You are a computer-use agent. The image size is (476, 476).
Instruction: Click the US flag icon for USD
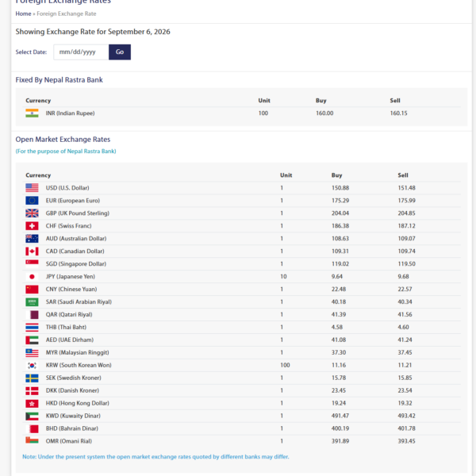pyautogui.click(x=32, y=188)
